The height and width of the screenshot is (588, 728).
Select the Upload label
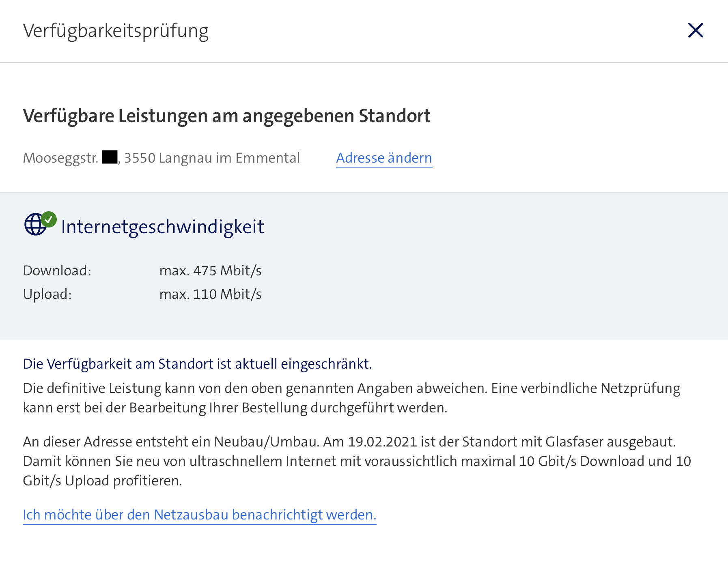pos(47,294)
